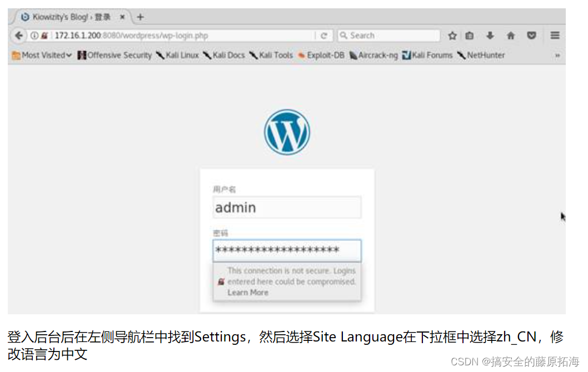
Task: Click the broken padlock icon in warning popup
Action: pos(221,281)
